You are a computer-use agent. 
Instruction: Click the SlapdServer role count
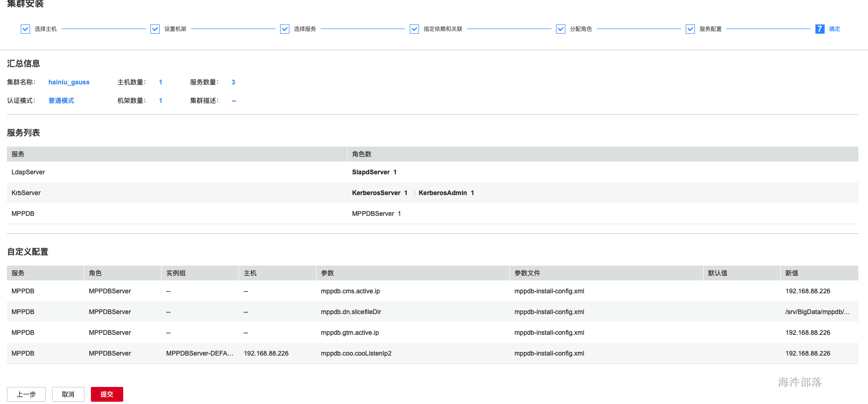pos(374,172)
